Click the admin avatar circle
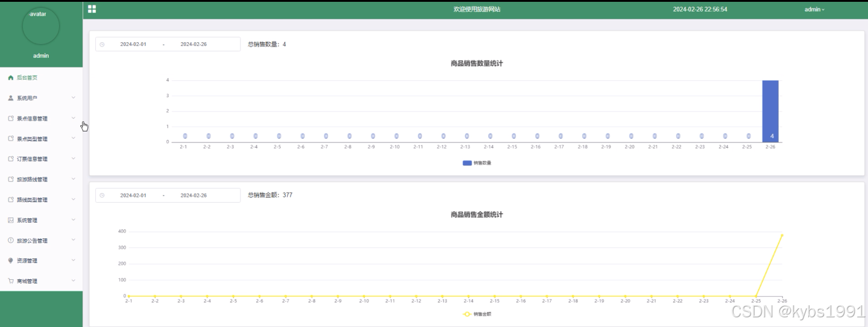868x327 pixels. pos(41,26)
